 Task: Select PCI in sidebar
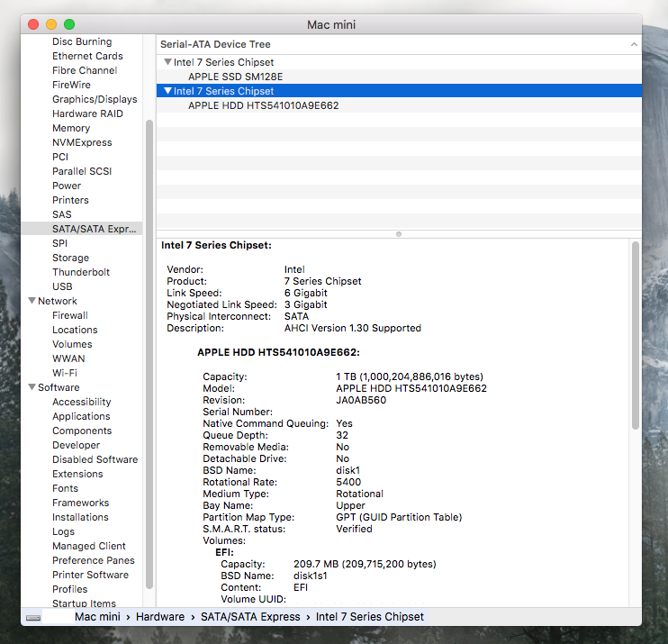pyautogui.click(x=60, y=157)
